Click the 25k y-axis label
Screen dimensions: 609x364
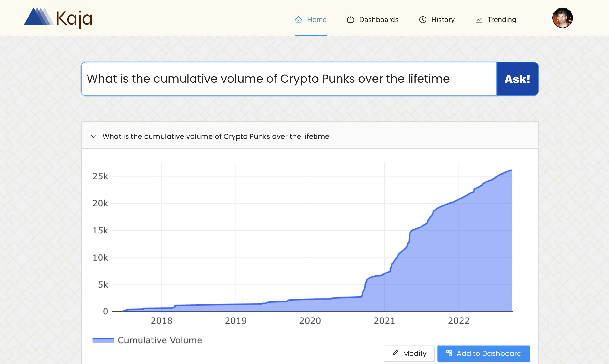[100, 176]
